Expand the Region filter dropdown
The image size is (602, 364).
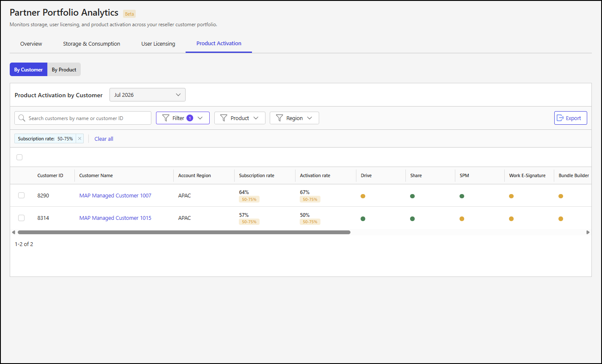coord(294,118)
